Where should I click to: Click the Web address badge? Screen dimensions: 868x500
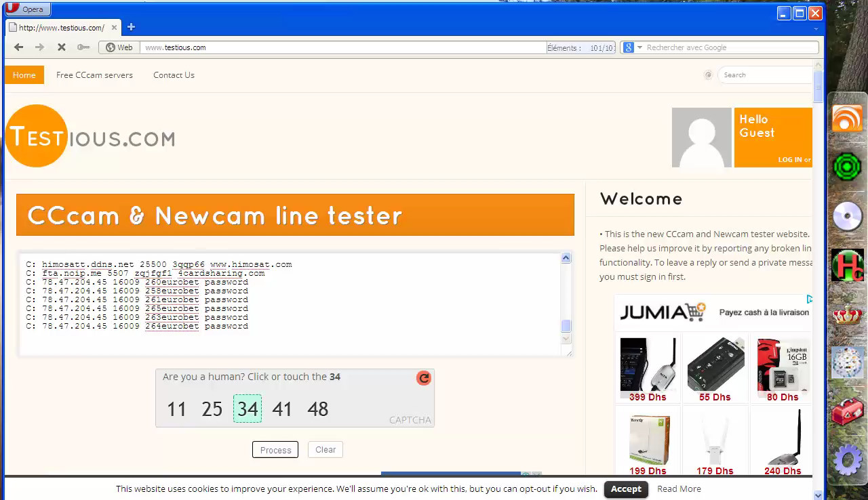coord(119,47)
